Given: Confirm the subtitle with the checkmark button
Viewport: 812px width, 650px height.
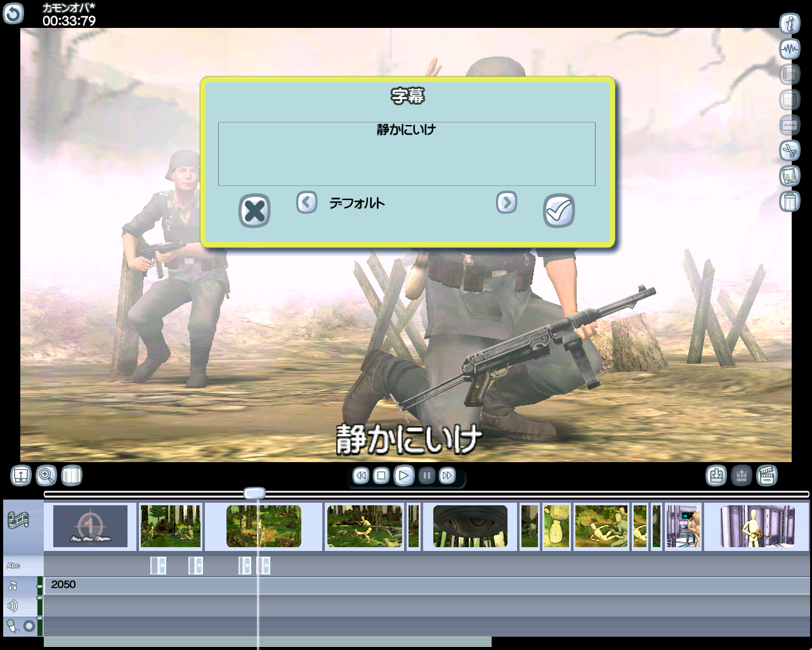Looking at the screenshot, I should click(x=559, y=211).
